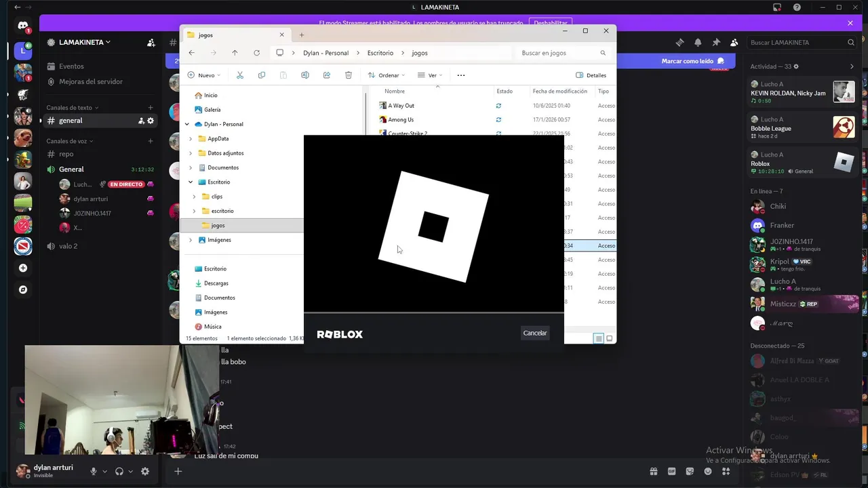Image resolution: width=868 pixels, height=488 pixels.
Task: Select Galería in Explorer navigation pane
Action: click(212, 110)
